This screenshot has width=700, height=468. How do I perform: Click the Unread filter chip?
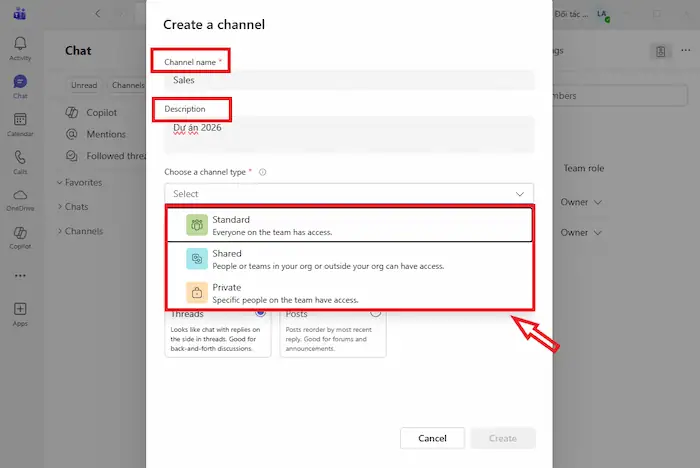pos(84,85)
